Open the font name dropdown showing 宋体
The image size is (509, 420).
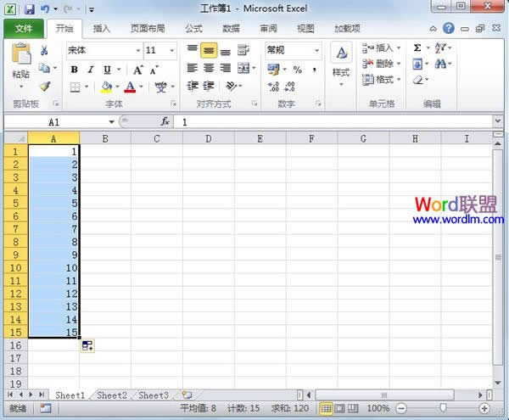pos(137,51)
